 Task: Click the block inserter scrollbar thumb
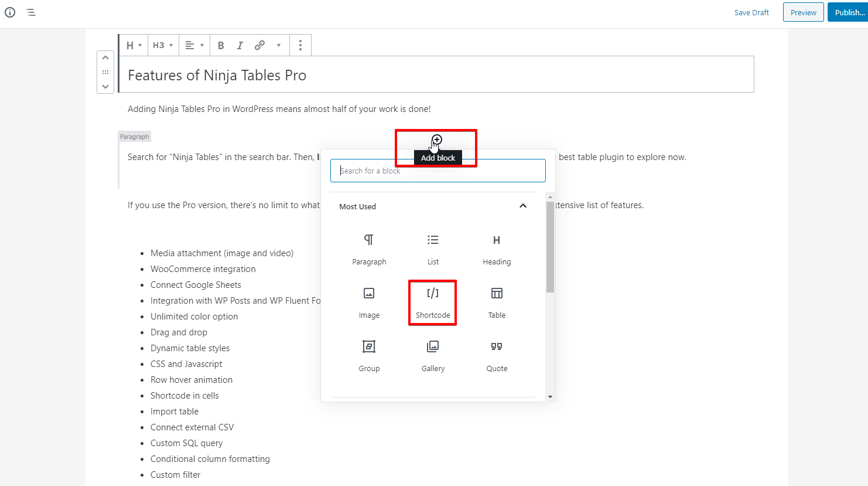550,247
